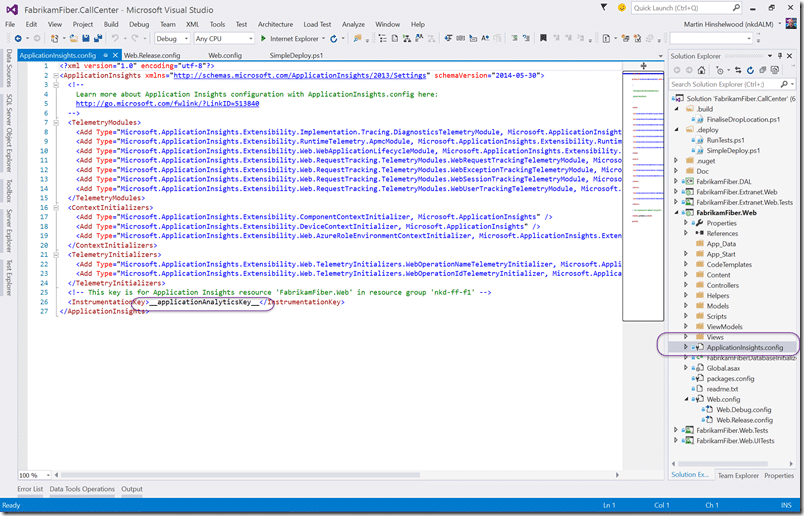Screen dimensions: 804x516
Task: Select packages.config in Solution Explorer
Action: 730,379
